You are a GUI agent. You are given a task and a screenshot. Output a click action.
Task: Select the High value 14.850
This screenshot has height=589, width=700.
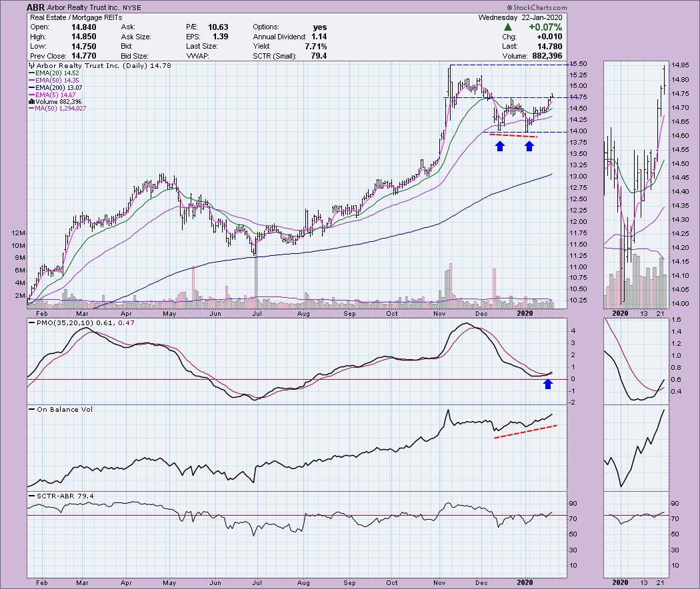(x=83, y=37)
